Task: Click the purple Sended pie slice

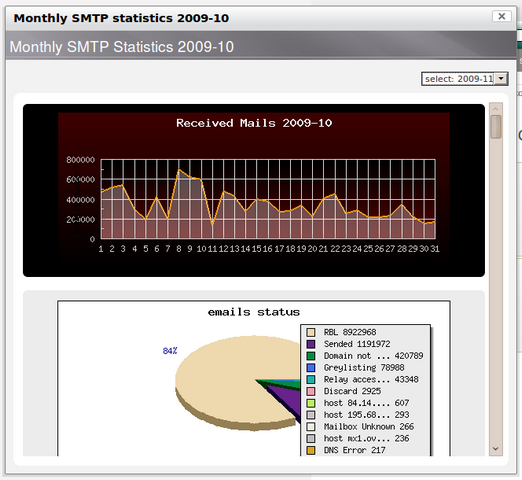Action: coord(288,398)
